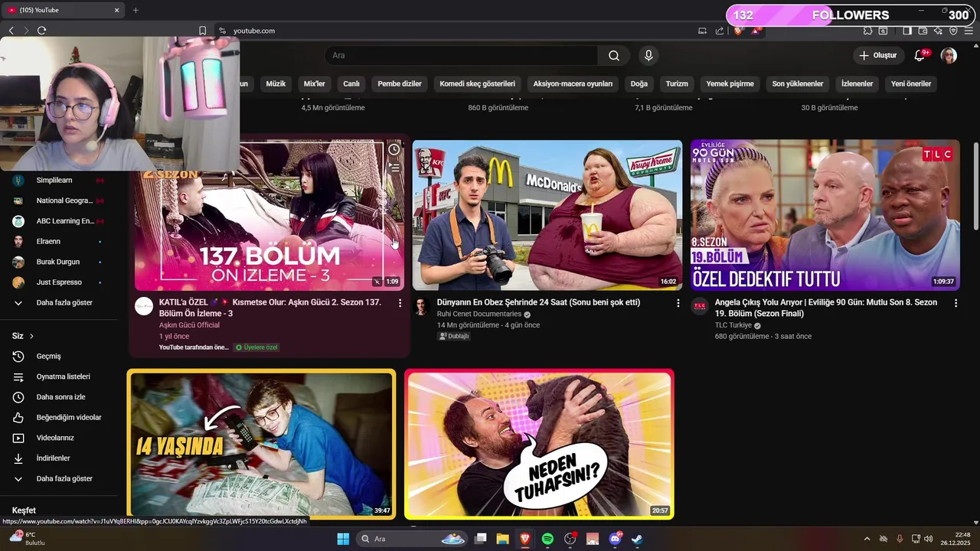Open Brave Rewards triangle icon

tap(755, 31)
